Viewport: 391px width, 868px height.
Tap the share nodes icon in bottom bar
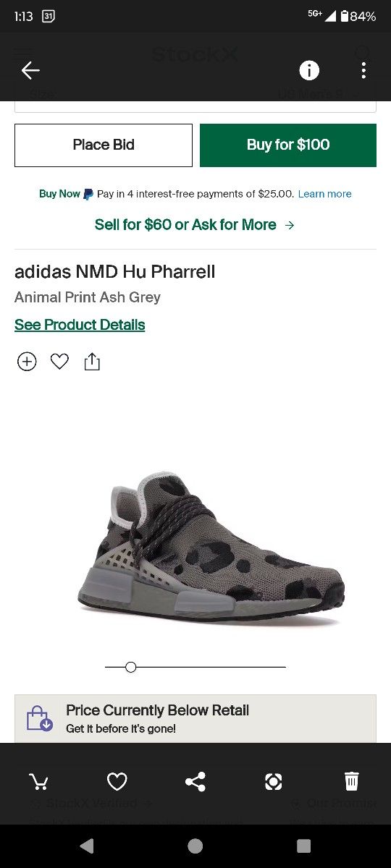(x=195, y=781)
